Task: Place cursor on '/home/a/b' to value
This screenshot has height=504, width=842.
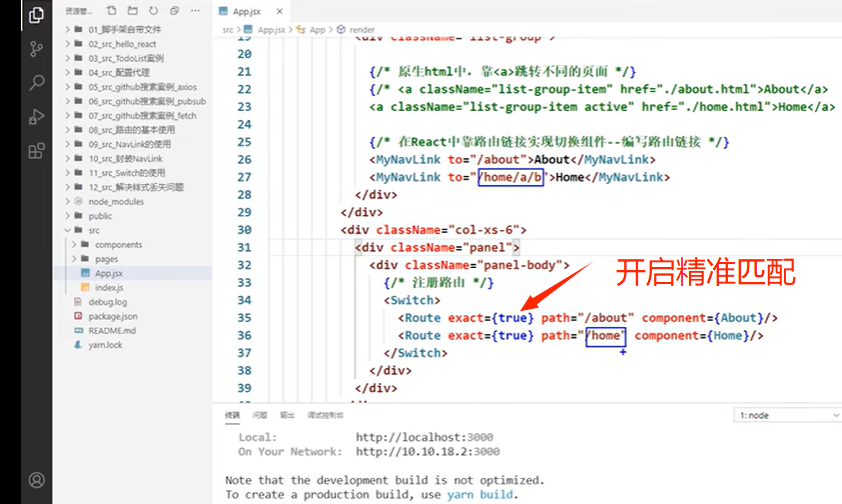Action: click(x=511, y=177)
